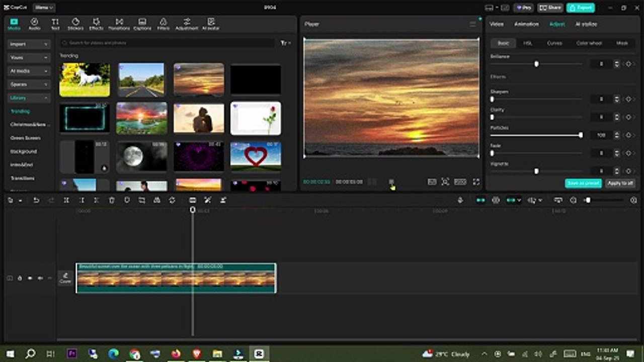Open the Transitions panel in top toolbar
The width and height of the screenshot is (644, 362).
click(119, 24)
